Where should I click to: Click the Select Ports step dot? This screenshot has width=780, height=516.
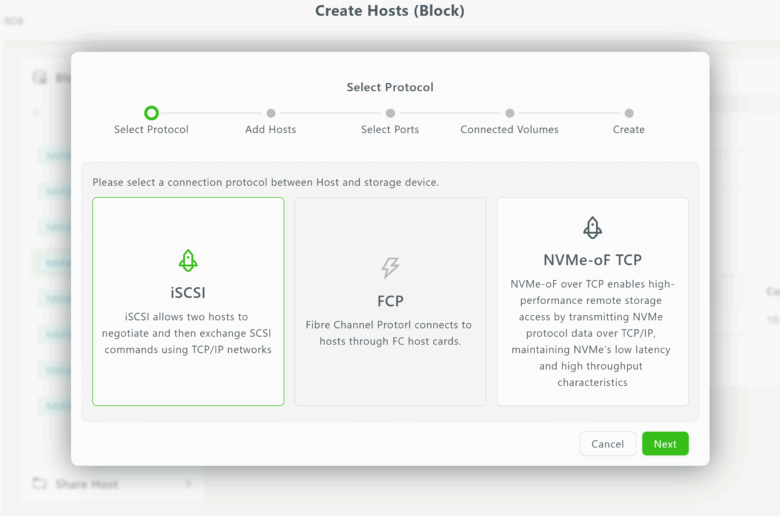pos(390,113)
